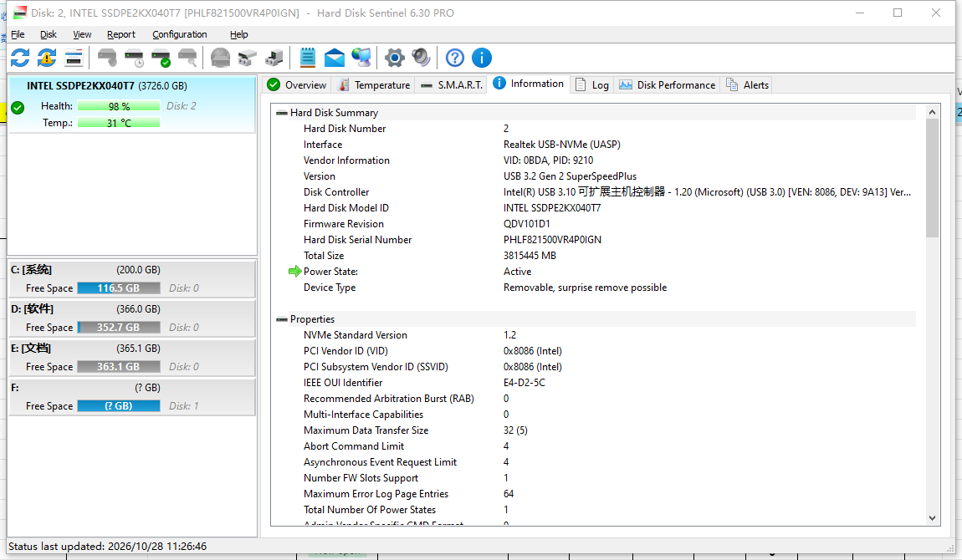Viewport: 962px width, 560px height.
Task: Switch to the Overview tab
Action: tap(297, 85)
